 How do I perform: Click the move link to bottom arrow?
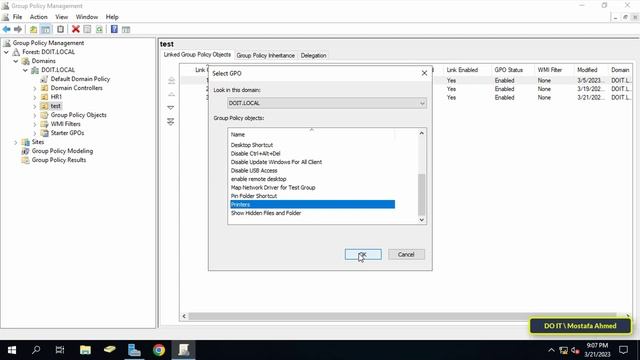171,122
